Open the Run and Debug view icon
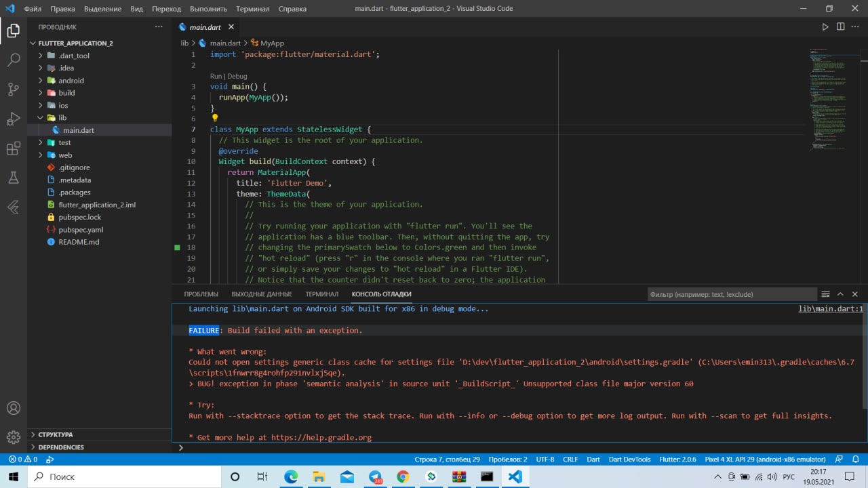868x488 pixels. tap(14, 119)
